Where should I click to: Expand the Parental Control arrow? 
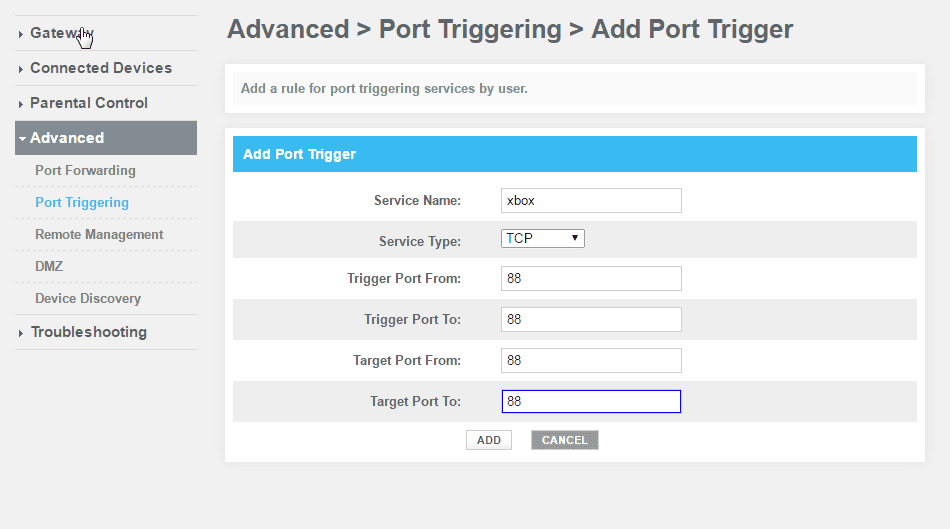click(21, 104)
